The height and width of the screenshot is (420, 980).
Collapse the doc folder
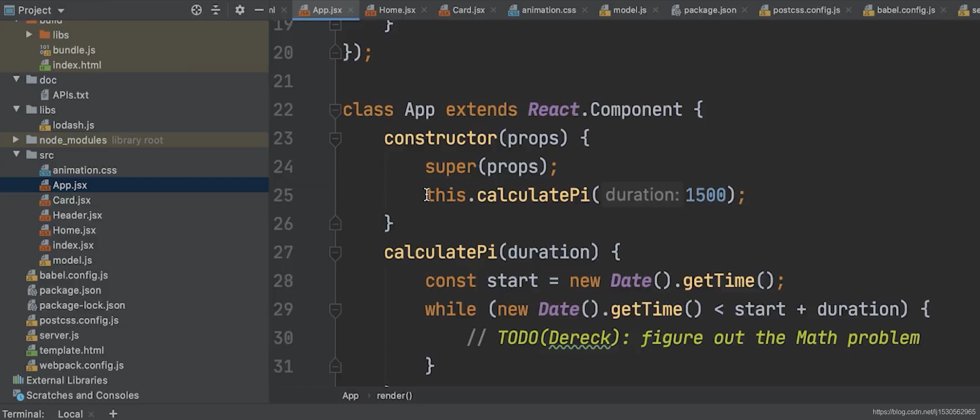pyautogui.click(x=17, y=79)
